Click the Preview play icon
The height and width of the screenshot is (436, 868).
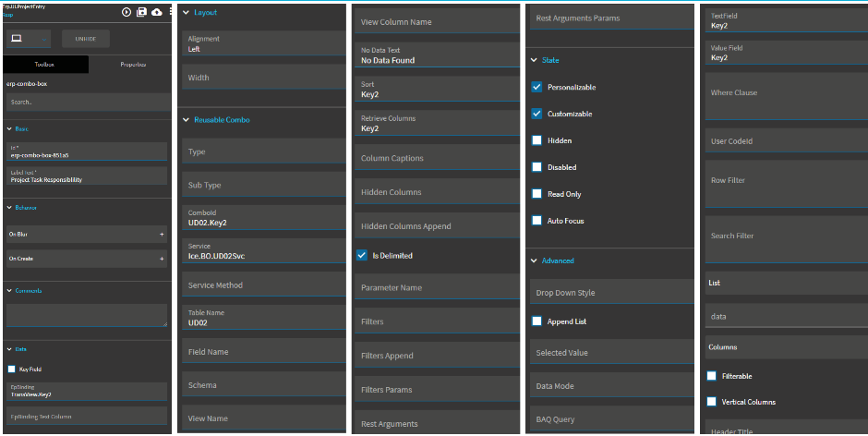[127, 12]
